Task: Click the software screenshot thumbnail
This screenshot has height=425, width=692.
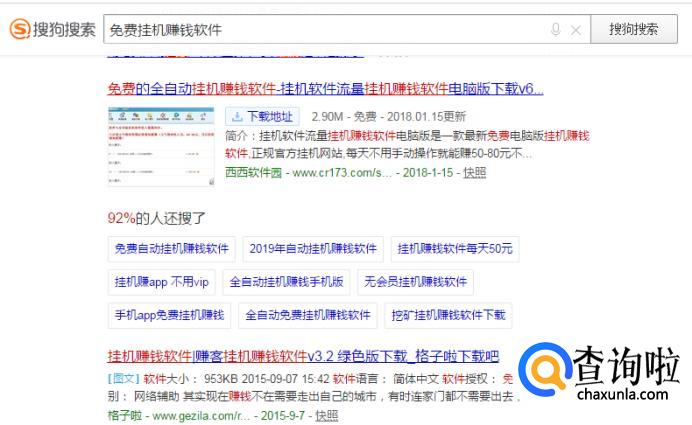Action: 161,147
